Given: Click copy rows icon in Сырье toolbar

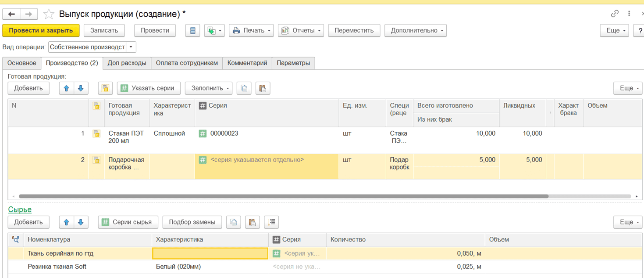Looking at the screenshot, I should 234,222.
